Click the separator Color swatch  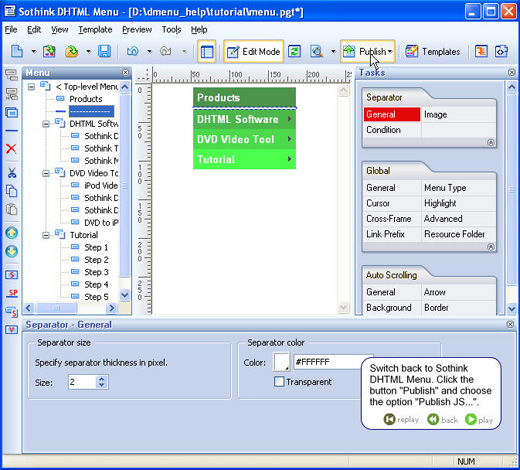tap(281, 362)
